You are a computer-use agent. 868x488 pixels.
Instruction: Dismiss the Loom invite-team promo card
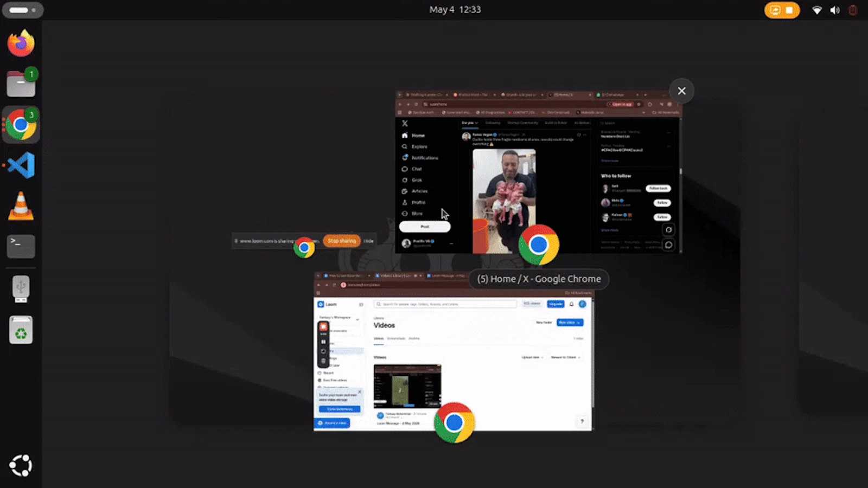[359, 391]
